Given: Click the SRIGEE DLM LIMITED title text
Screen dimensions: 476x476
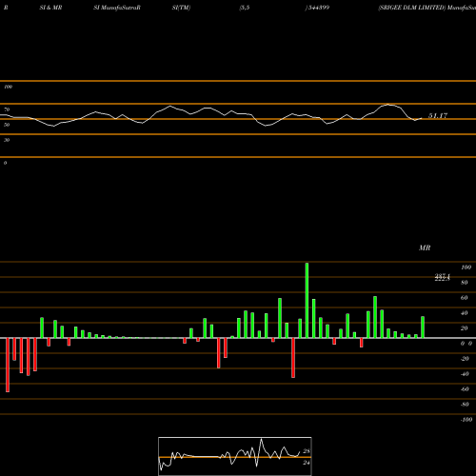Looking at the screenshot, I should [x=412, y=8].
